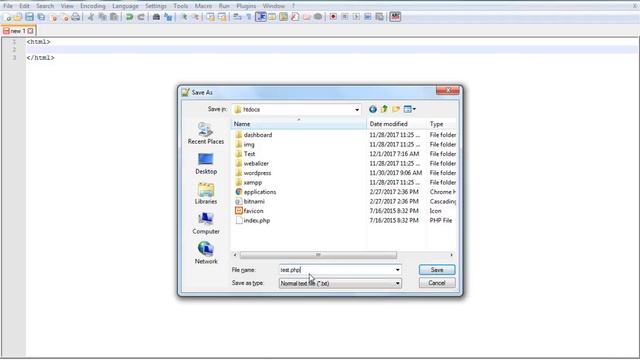The image size is (640, 360).
Task: Click the Redo arrow icon
Action: [x=141, y=17]
